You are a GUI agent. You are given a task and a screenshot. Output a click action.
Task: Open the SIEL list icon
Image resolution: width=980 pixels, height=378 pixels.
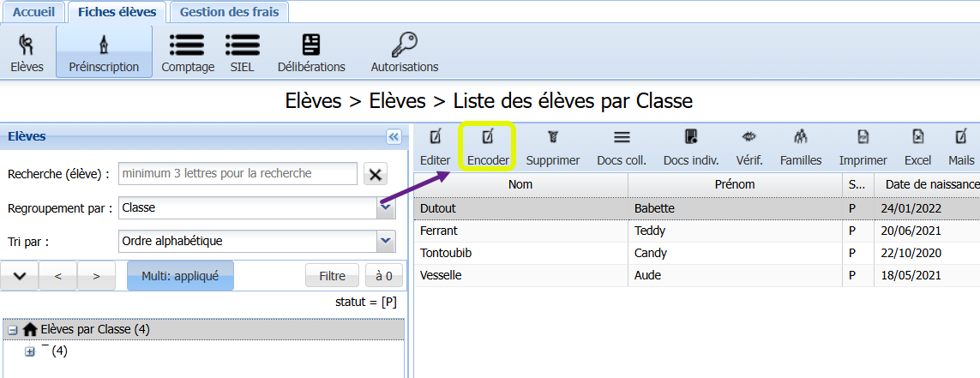(x=243, y=45)
